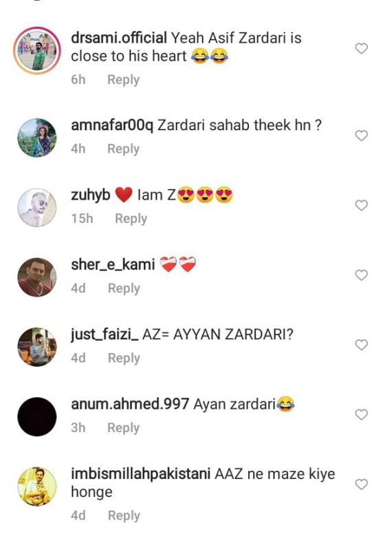Reply to drsami.official's comment

pyautogui.click(x=124, y=80)
